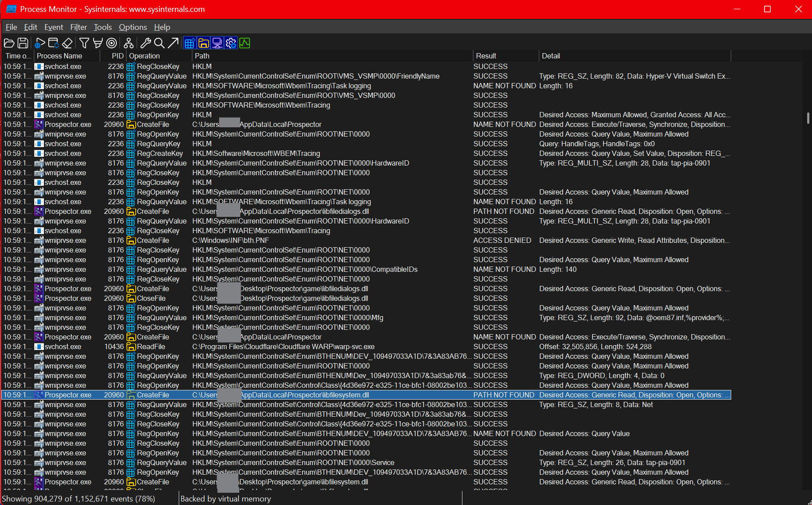Click the ROOT\NET\0000\Service path

tap(293, 462)
